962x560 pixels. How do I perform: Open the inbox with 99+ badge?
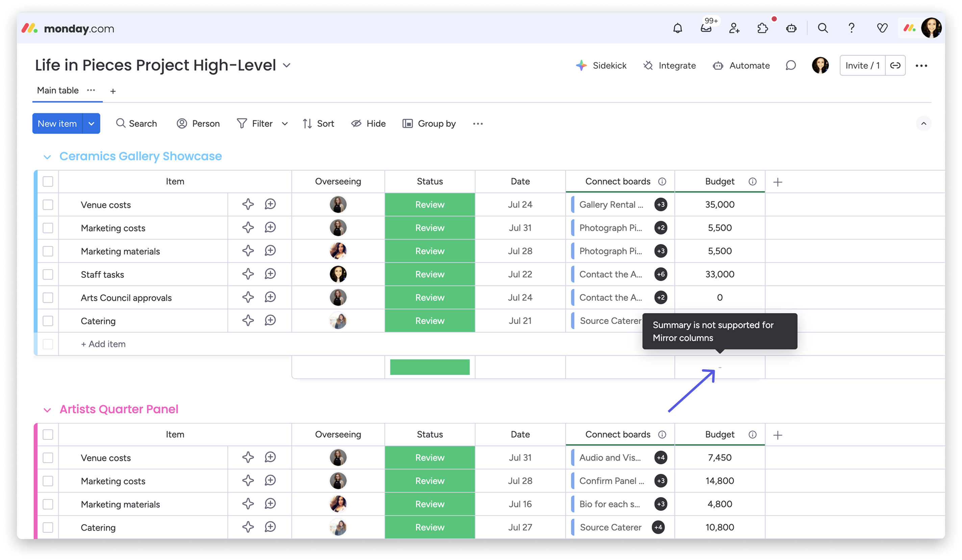[x=706, y=28]
